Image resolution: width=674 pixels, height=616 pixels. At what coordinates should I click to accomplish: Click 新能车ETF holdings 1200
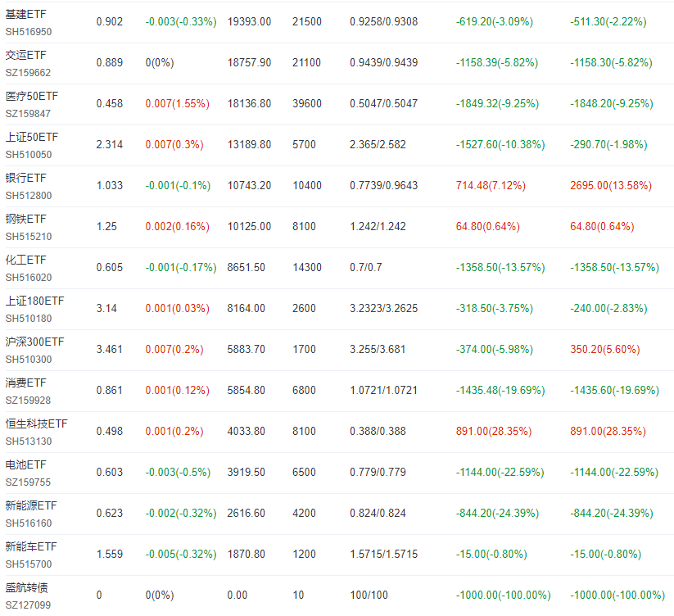click(x=304, y=554)
